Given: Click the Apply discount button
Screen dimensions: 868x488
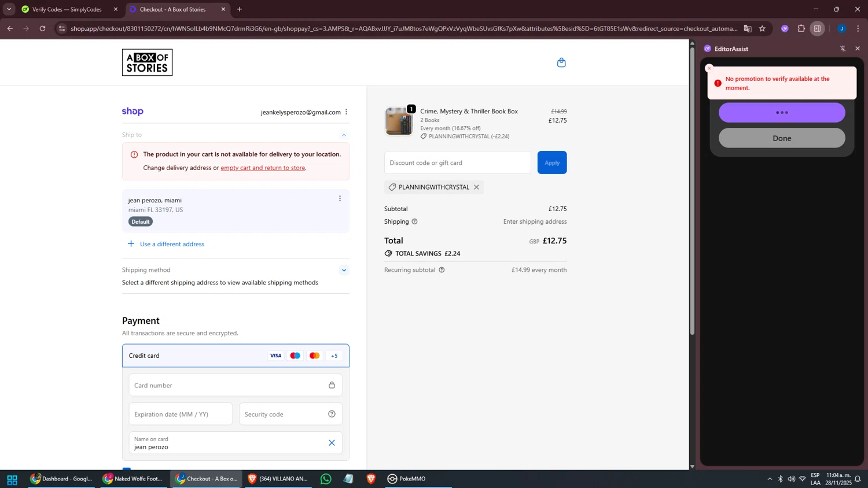Looking at the screenshot, I should click(551, 162).
